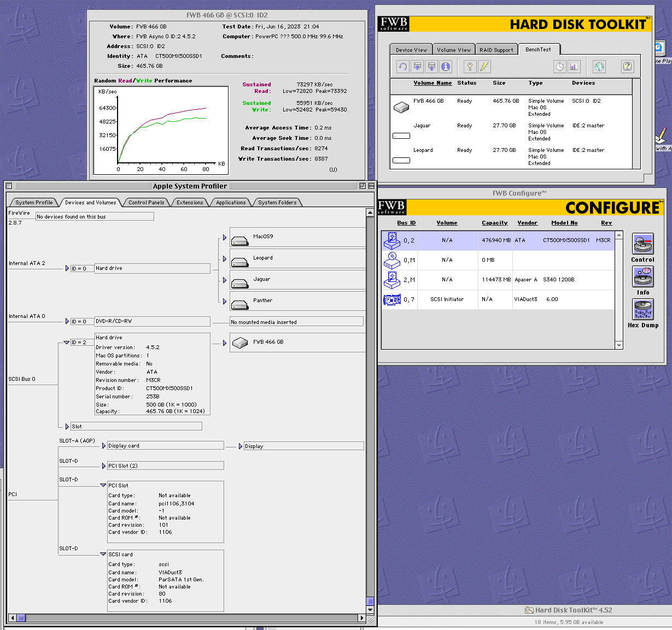Screen dimensions: 672x630
Task: Select the drive icon for bus 2,M Apacer
Action: (x=392, y=280)
